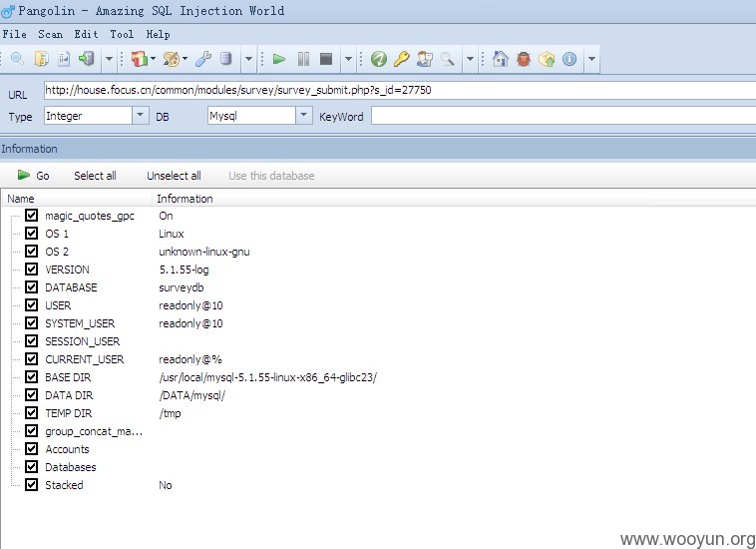This screenshot has height=549, width=756.
Task: Expand overflow arrow after grayed magnifier
Action: pos(470,59)
